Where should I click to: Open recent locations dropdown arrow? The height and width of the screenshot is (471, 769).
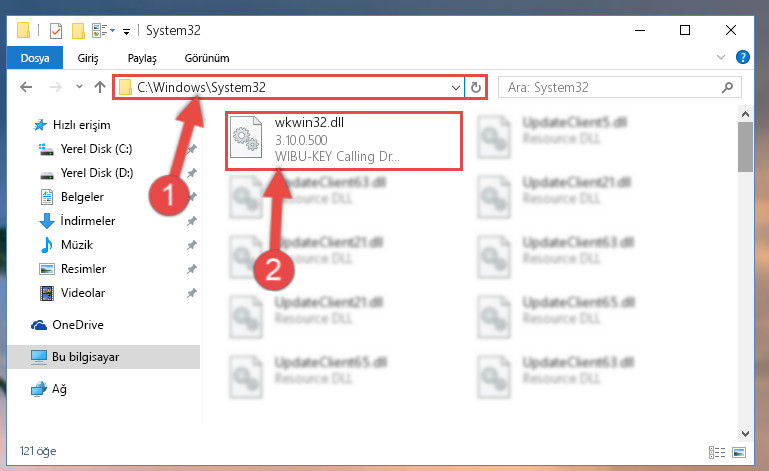point(79,87)
